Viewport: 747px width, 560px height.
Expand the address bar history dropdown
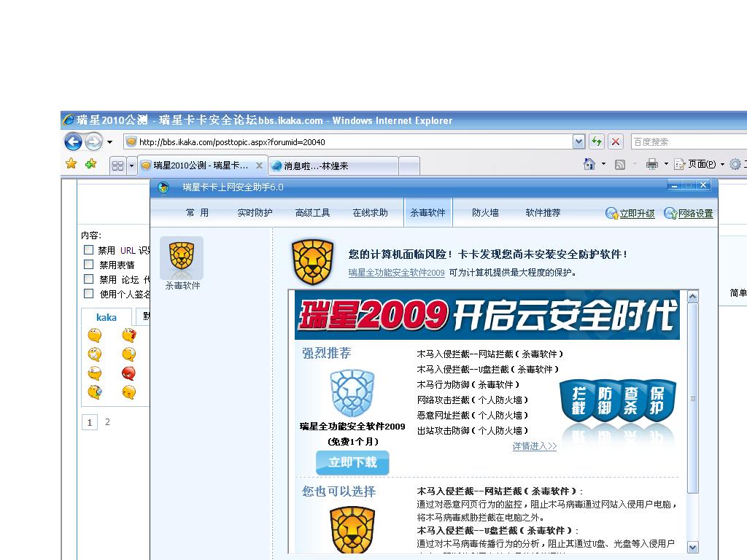[578, 142]
